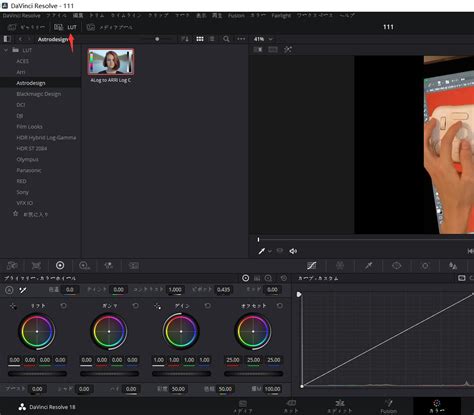Switch LUT browser to thumbnail grid view
474x415 pixels.
point(200,39)
